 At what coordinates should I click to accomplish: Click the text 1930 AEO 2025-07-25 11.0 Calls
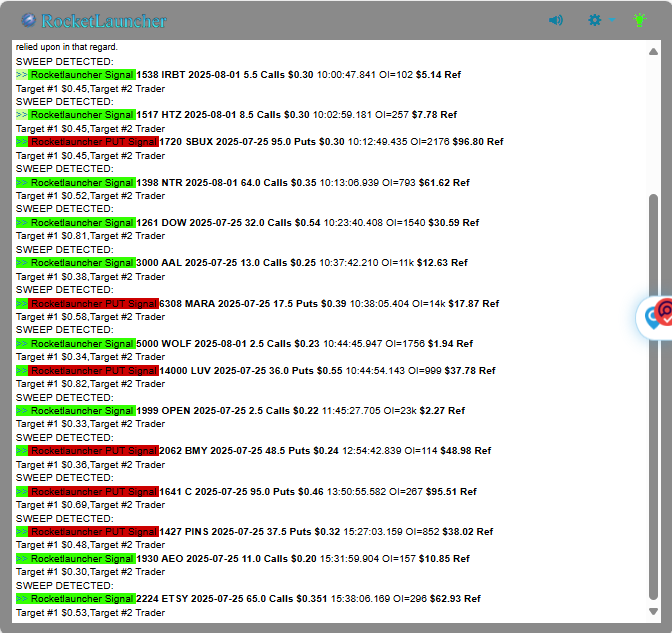212,559
